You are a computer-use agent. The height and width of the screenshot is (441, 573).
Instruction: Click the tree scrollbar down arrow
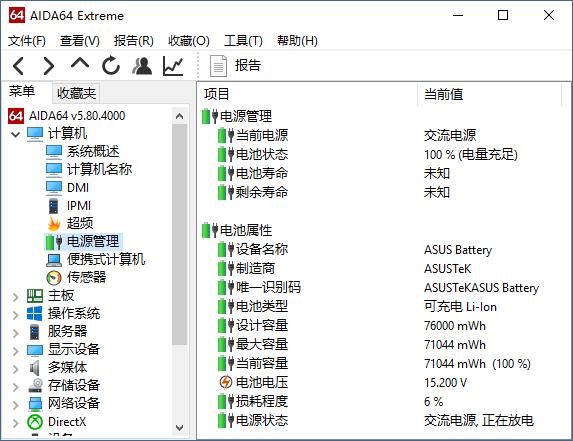click(x=179, y=427)
